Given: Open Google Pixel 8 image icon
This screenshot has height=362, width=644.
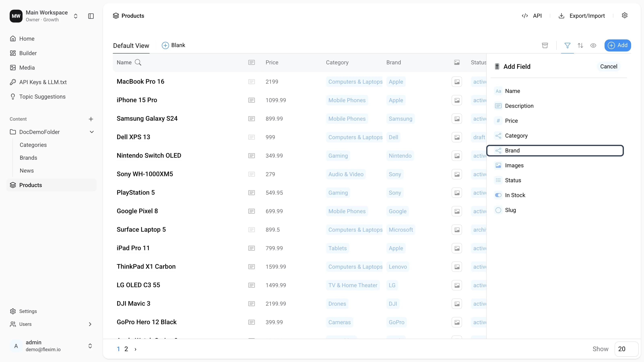Looking at the screenshot, I should tap(457, 211).
